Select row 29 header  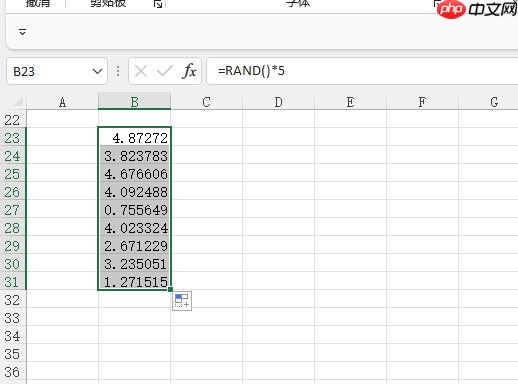(x=13, y=246)
